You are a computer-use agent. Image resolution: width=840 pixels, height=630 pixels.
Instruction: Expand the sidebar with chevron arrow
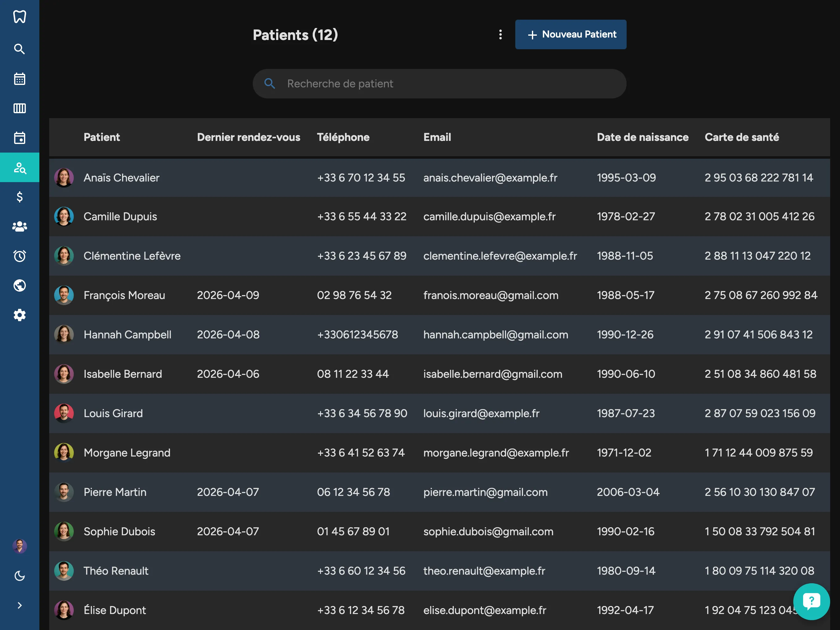19,605
